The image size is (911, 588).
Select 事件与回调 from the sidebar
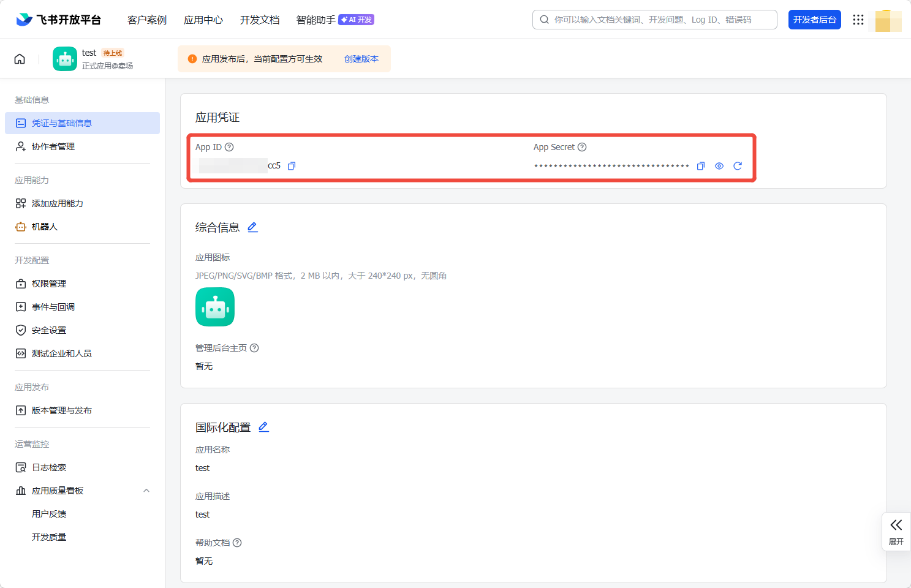[53, 307]
